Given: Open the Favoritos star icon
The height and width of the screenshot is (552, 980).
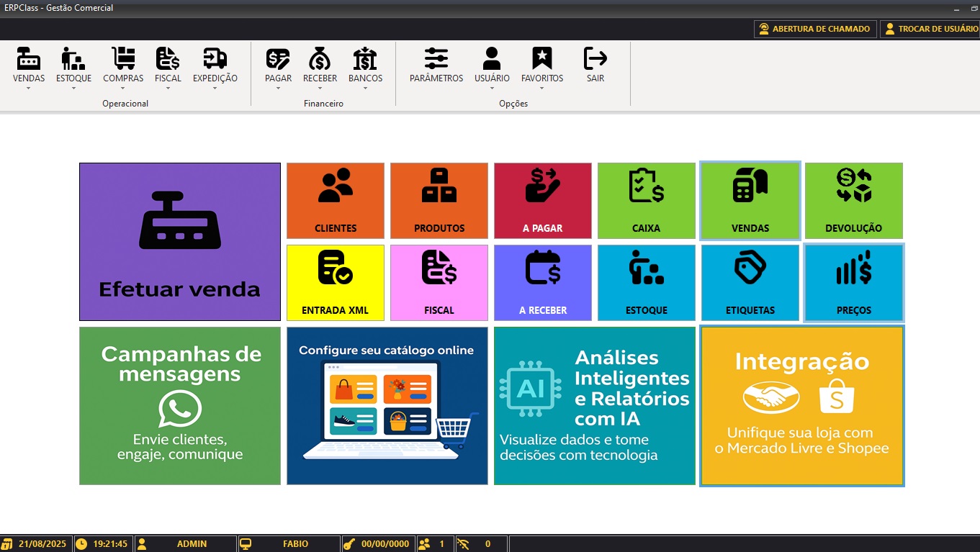Looking at the screenshot, I should pos(541,58).
